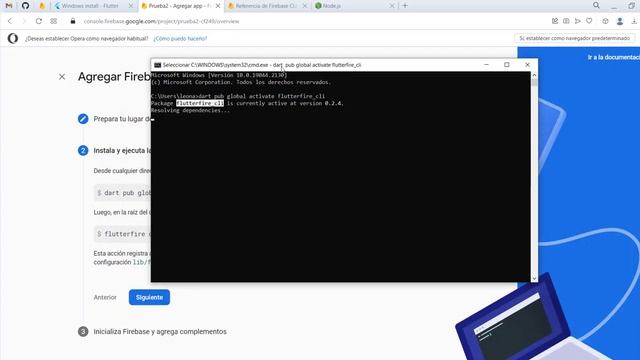Reload the Firebase console page
The width and height of the screenshot is (640, 360).
39,21
